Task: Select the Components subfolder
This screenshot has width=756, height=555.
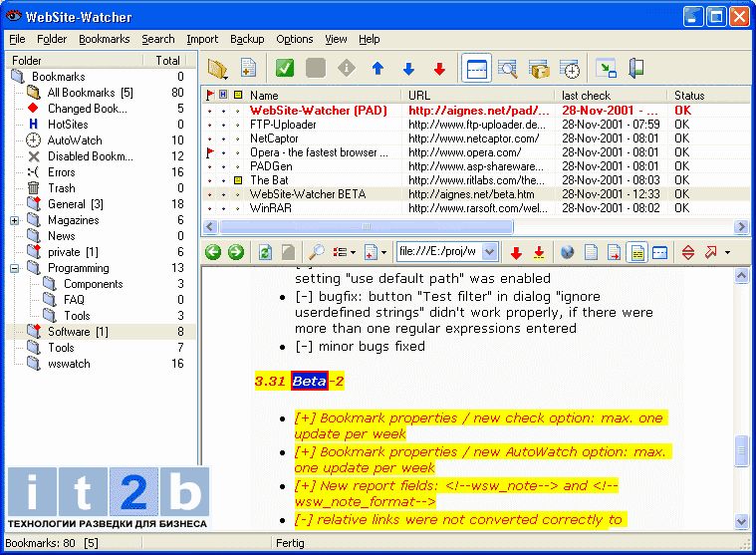Action: point(93,284)
